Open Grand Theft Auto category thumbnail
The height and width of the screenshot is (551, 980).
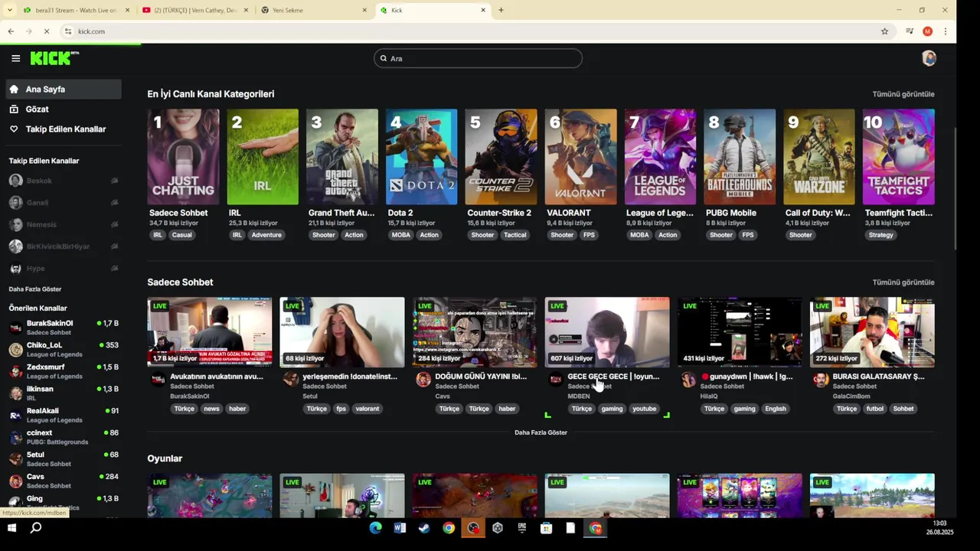[x=342, y=157]
